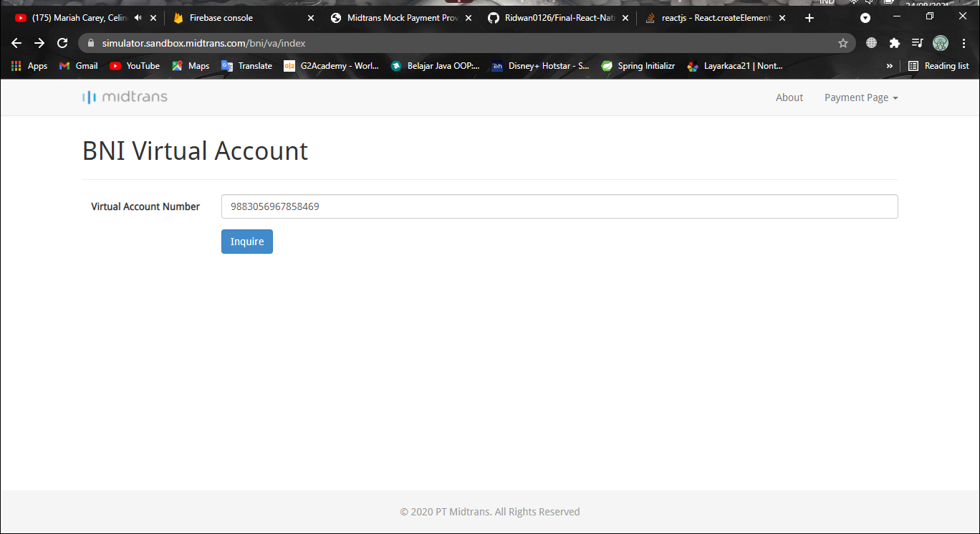Click the site lock icon

click(x=91, y=43)
